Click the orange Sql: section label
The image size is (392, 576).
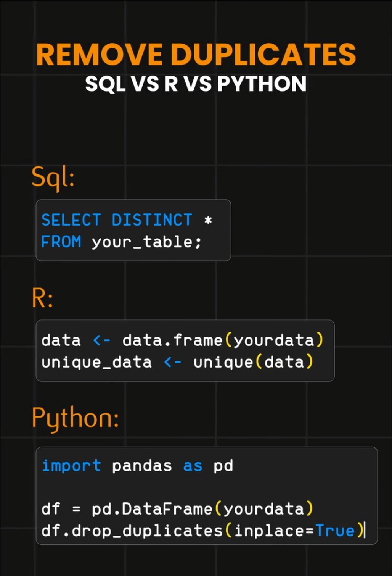click(x=53, y=177)
